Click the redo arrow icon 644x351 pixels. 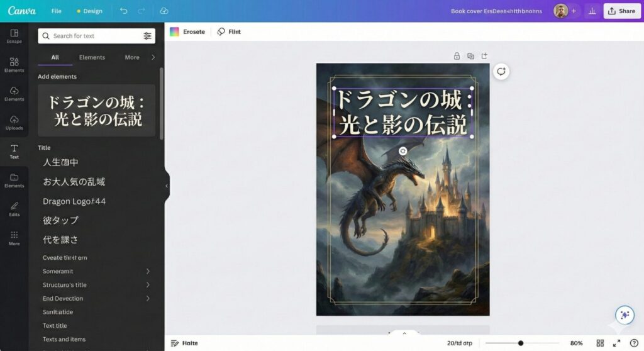pos(142,11)
